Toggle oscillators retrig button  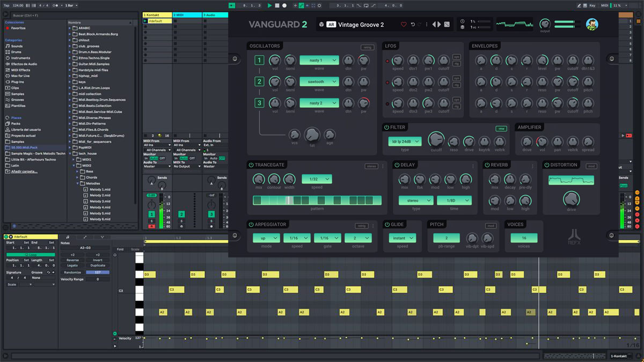click(x=368, y=47)
